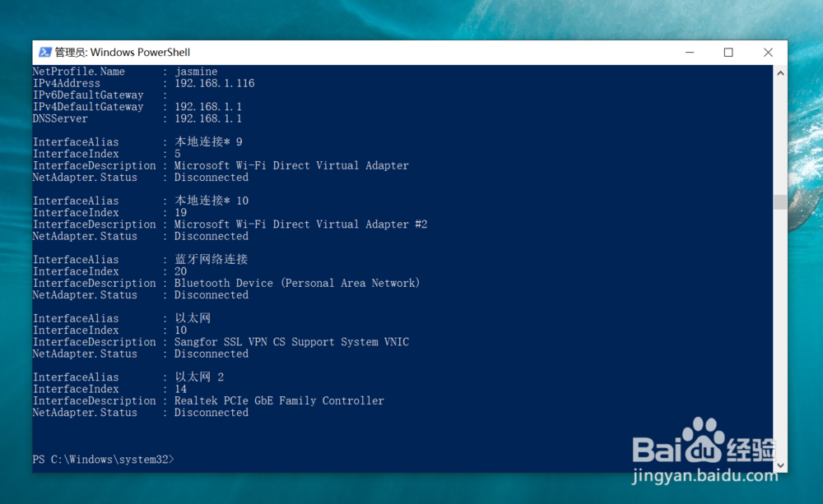This screenshot has width=823, height=504.
Task: Click the DNSServer value 192.168.1.1
Action: (208, 118)
